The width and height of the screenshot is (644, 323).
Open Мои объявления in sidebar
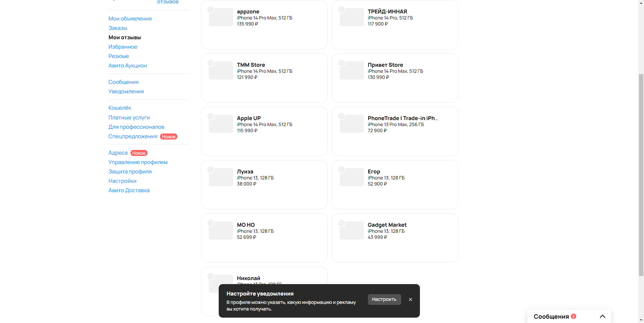point(130,19)
